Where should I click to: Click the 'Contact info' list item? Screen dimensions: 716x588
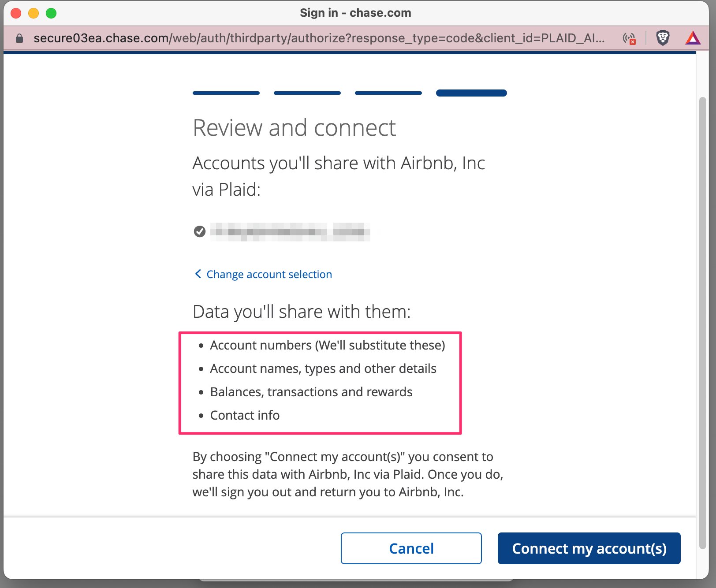(x=245, y=415)
